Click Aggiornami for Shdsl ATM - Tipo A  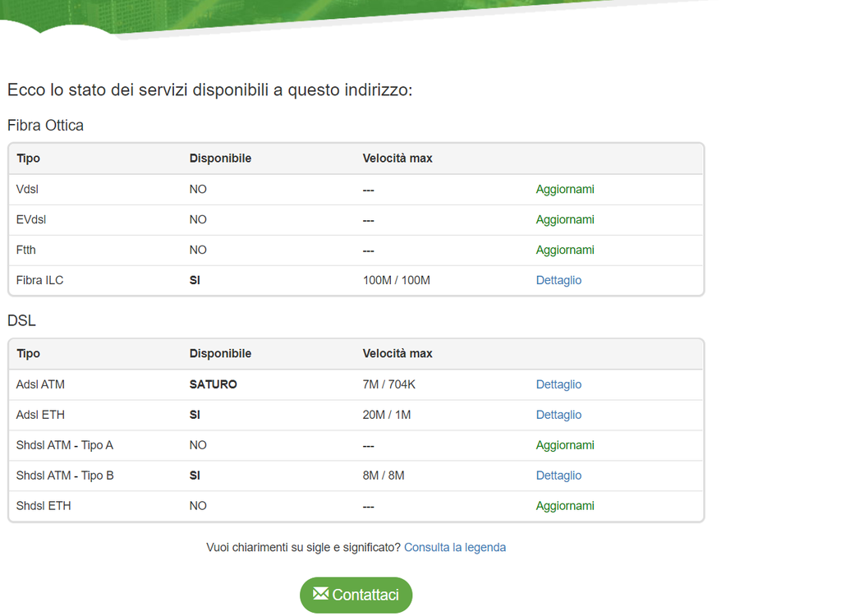[x=565, y=445]
